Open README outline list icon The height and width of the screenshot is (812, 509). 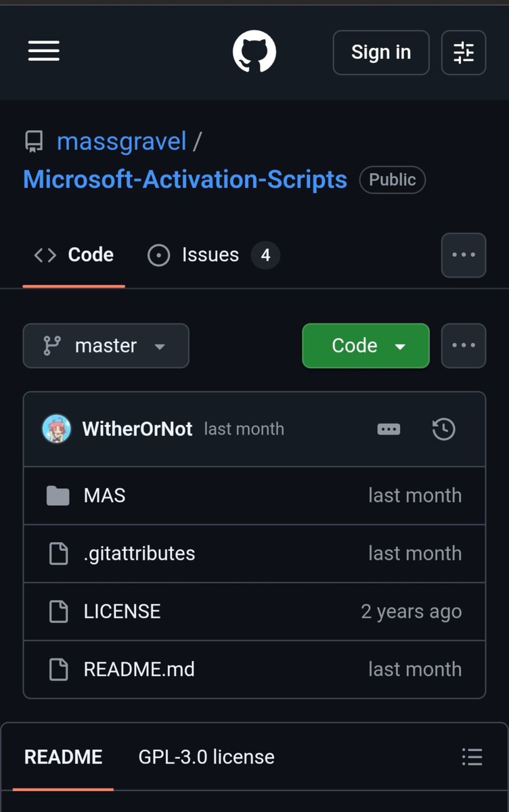point(472,757)
